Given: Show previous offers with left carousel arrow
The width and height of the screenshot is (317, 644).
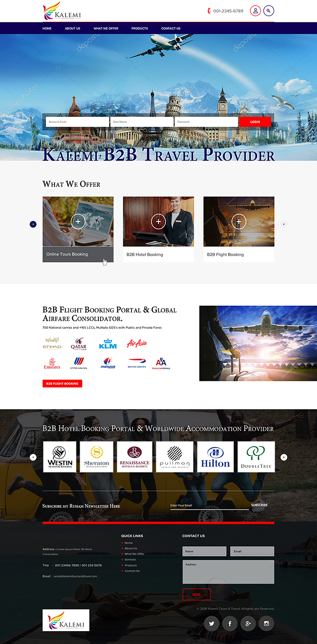Looking at the screenshot, I should (x=33, y=224).
